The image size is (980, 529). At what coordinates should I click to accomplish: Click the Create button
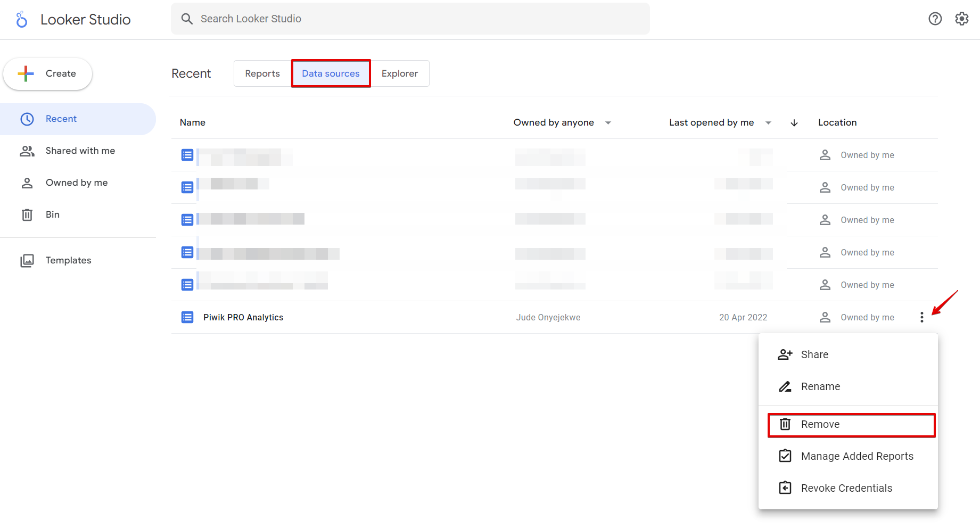coord(48,73)
